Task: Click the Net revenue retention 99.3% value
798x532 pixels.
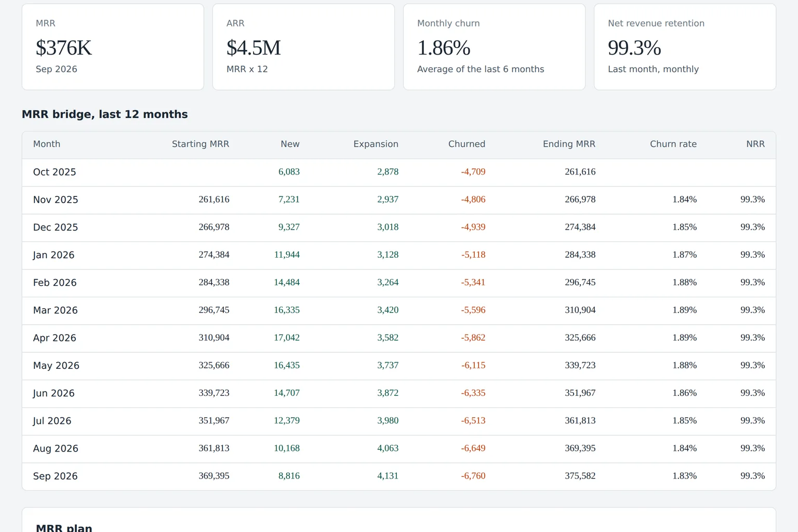Action: coord(634,48)
